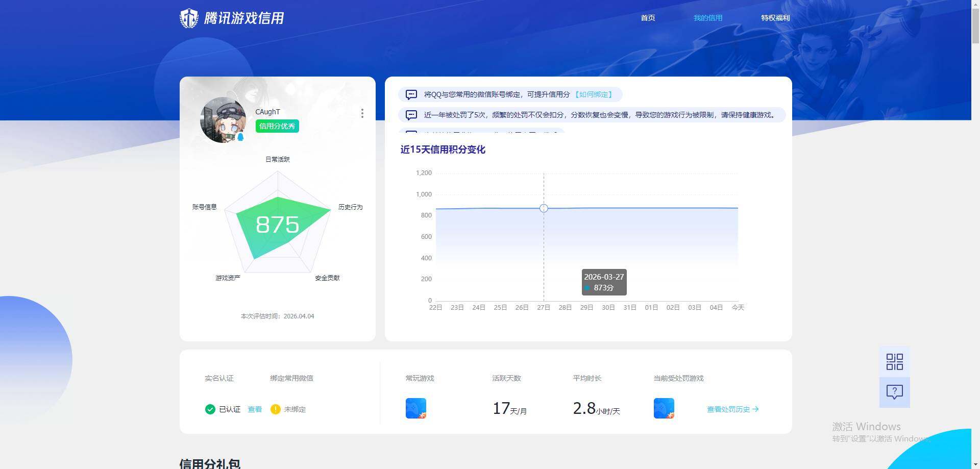Click the gamepad icon under 常玩游戏

pyautogui.click(x=415, y=408)
